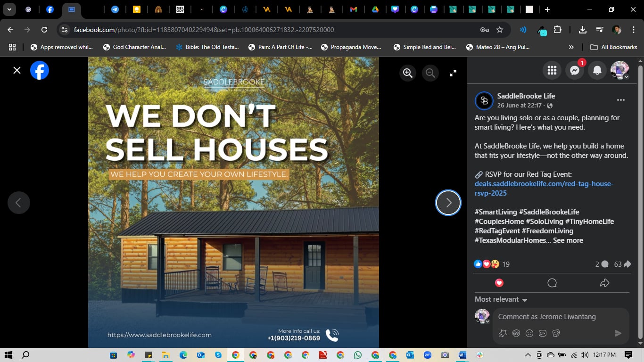
Task: Bookmark this page with the star
Action: coord(500,30)
